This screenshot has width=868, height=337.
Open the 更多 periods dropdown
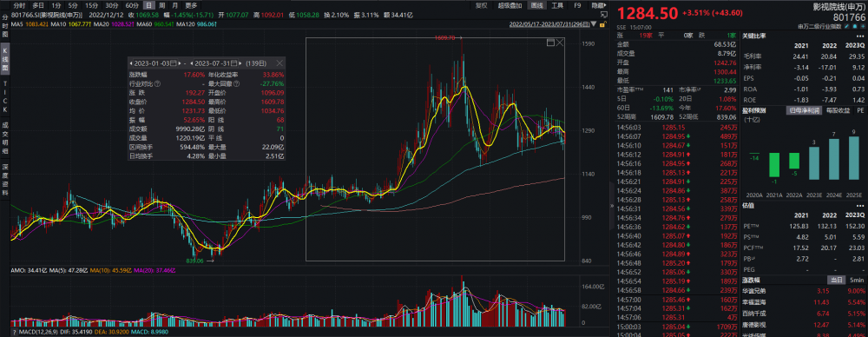point(192,5)
